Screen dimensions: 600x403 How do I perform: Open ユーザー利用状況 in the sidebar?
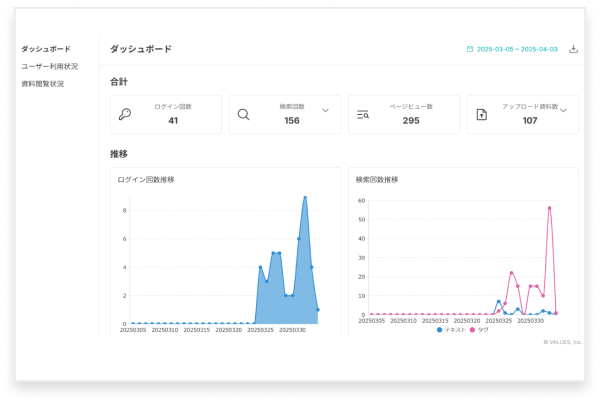49,66
